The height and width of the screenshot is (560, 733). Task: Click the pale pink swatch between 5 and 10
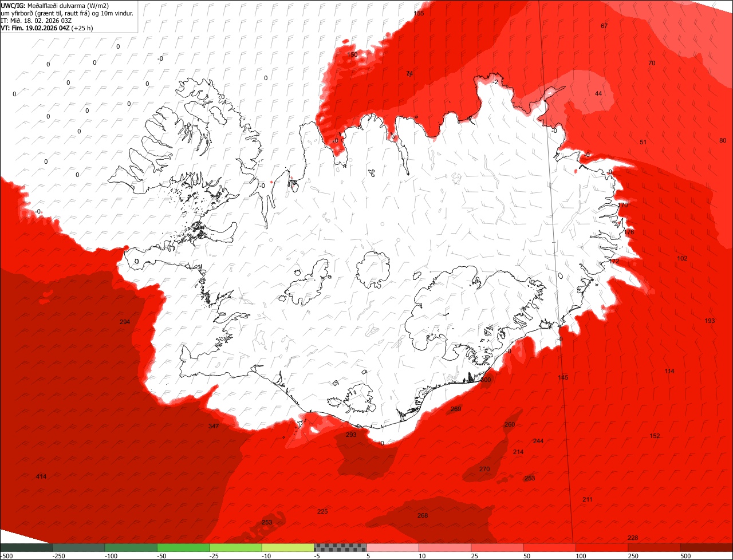[x=393, y=547]
